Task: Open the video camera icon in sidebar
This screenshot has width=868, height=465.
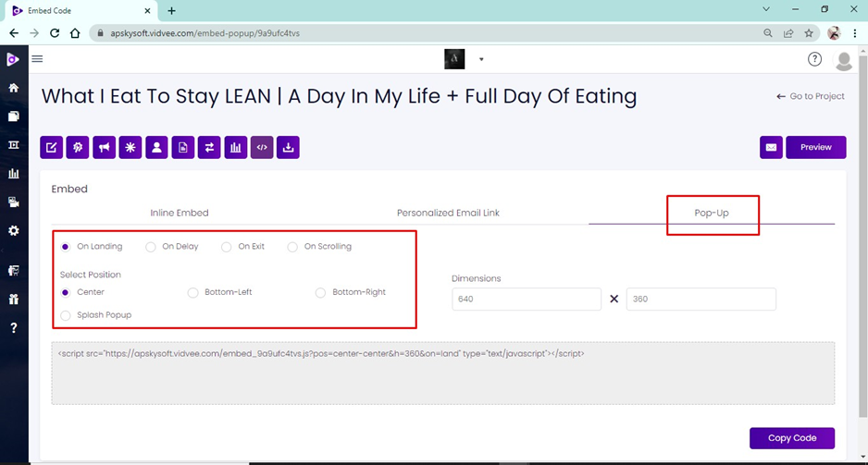Action: coord(14,202)
